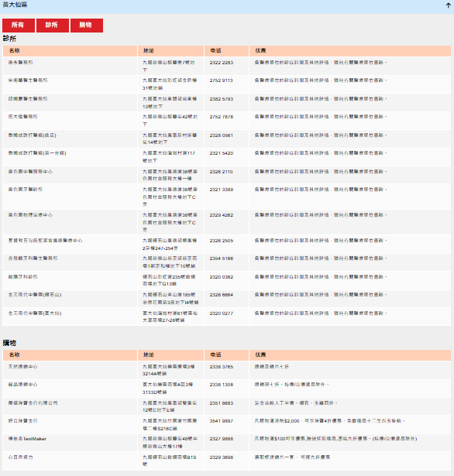Click the phone number 2329 4282
Screen dimensions: 454x476
click(x=222, y=215)
